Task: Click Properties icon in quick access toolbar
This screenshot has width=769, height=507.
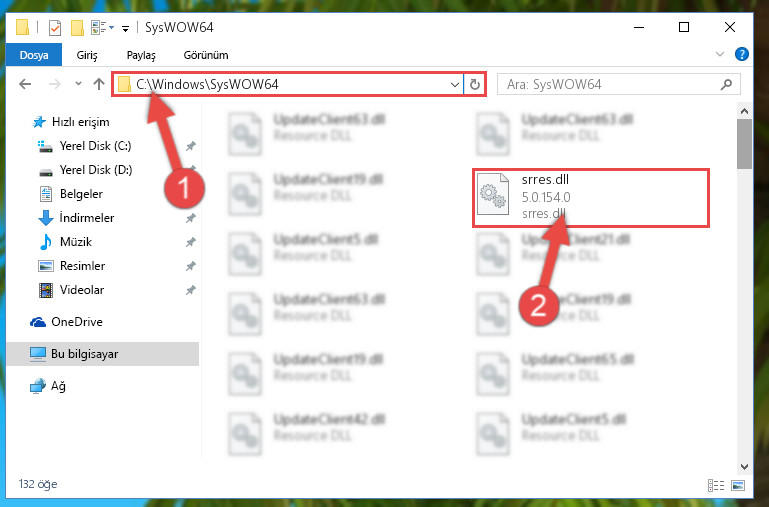Action: coord(55,28)
